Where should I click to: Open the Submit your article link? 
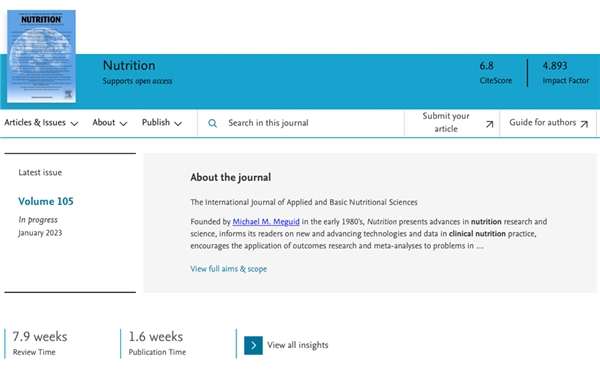coord(452,123)
